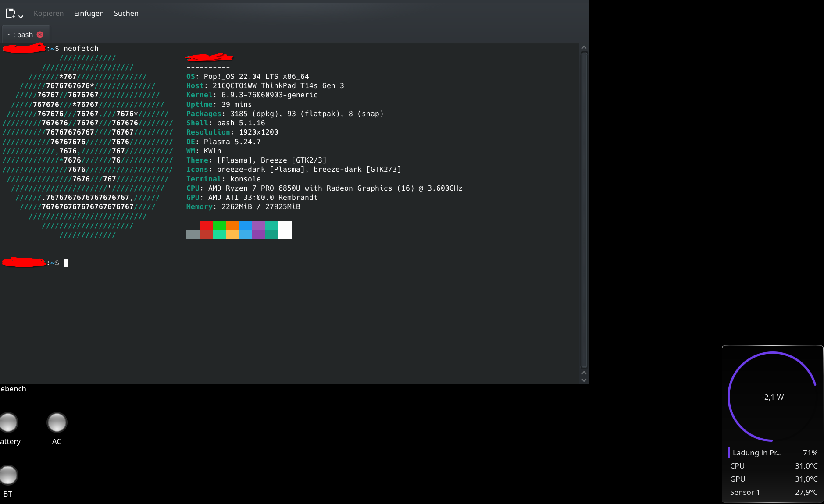Screen dimensions: 824x504
Task: Click the Kopieren toolbar button
Action: point(49,13)
